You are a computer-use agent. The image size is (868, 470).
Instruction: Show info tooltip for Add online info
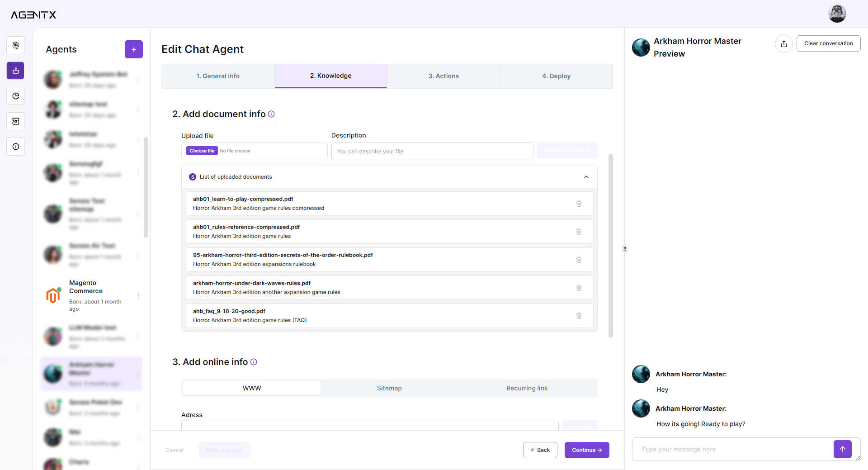[x=254, y=362]
